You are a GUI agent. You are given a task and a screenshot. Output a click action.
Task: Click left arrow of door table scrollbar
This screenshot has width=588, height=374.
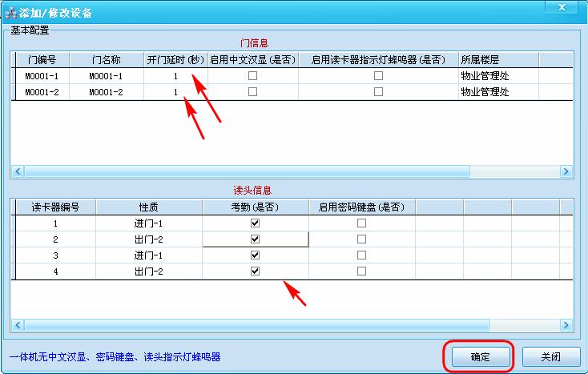pos(18,171)
